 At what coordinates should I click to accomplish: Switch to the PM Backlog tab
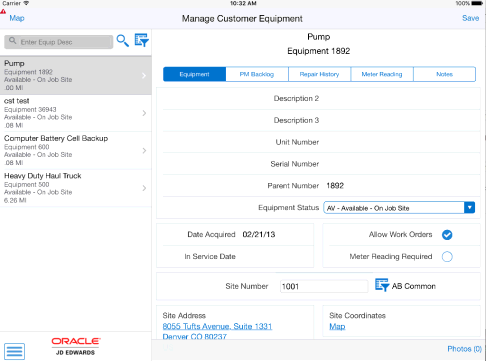pyautogui.click(x=257, y=74)
